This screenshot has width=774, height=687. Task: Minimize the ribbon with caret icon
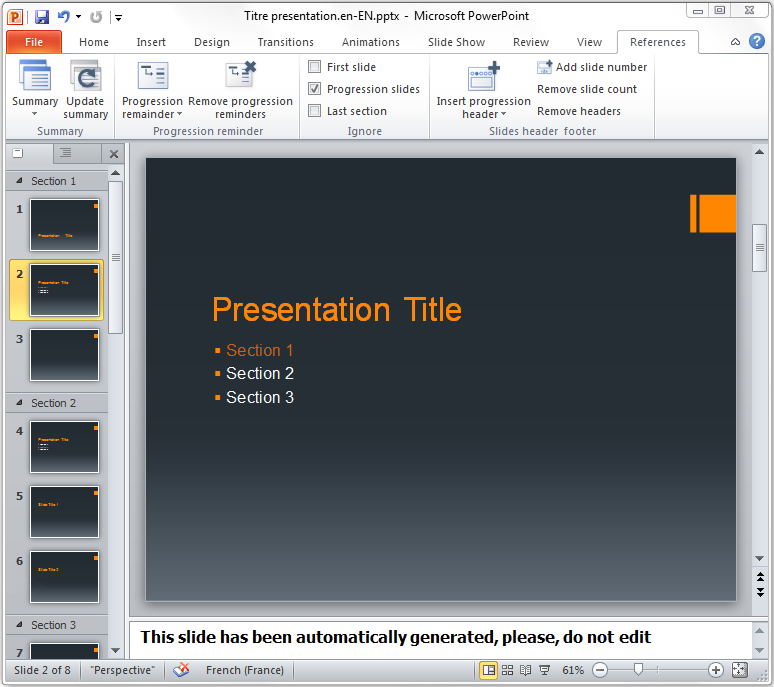pyautogui.click(x=735, y=42)
